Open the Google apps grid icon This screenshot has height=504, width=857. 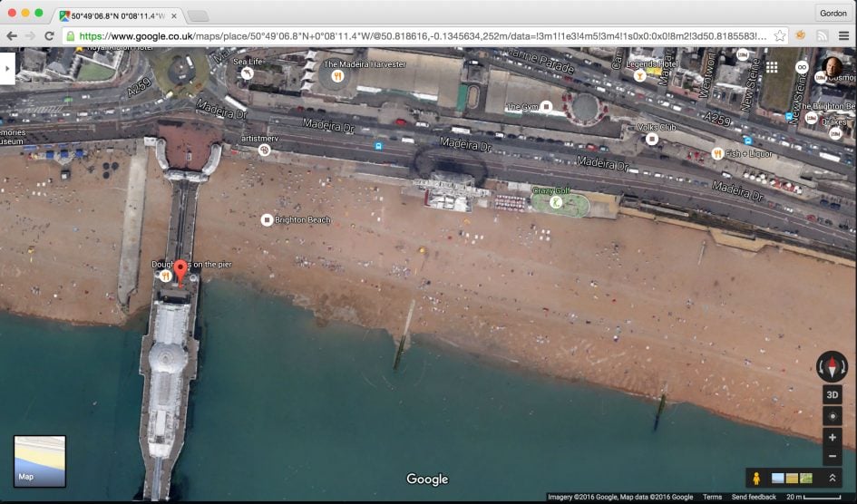[772, 67]
